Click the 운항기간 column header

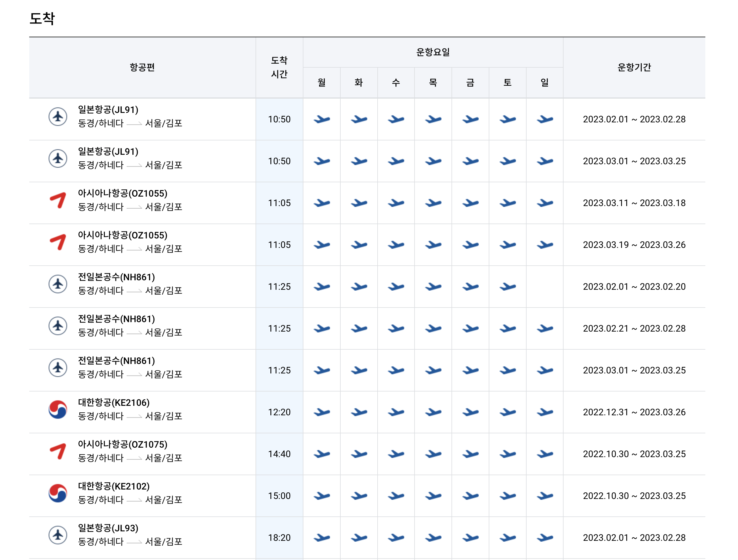point(634,67)
